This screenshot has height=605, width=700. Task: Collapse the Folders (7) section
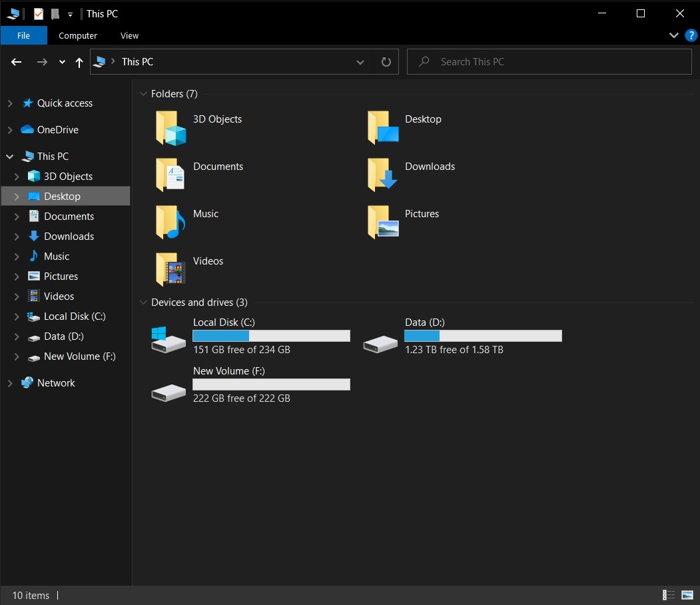click(x=144, y=93)
